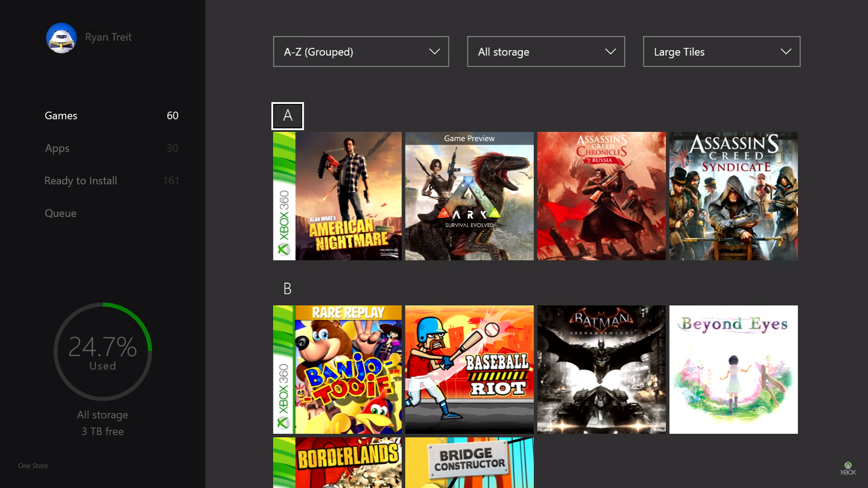Select Bridge Constructor game tile
Image resolution: width=868 pixels, height=488 pixels.
coord(469,463)
